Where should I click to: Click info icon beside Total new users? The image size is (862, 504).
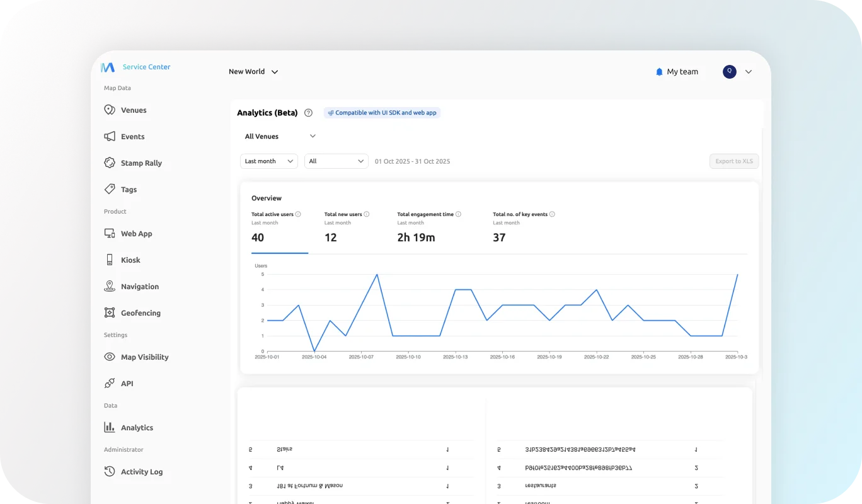coord(367,214)
